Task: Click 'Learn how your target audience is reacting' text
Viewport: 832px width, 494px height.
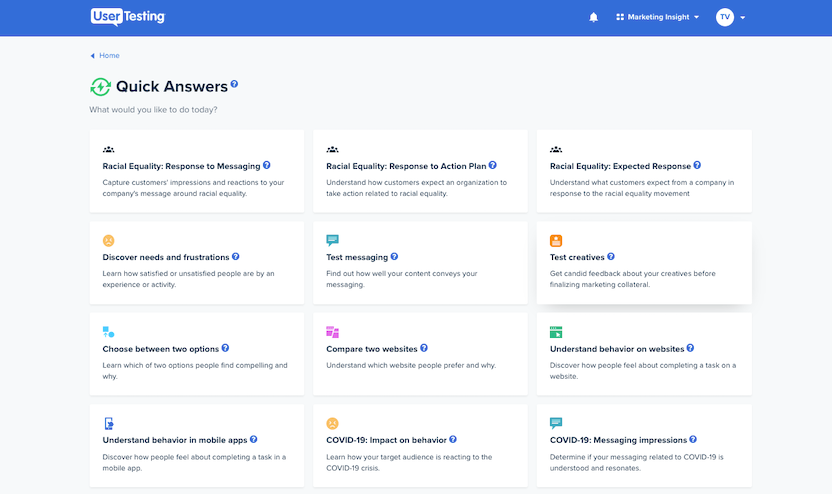Action: 409,463
